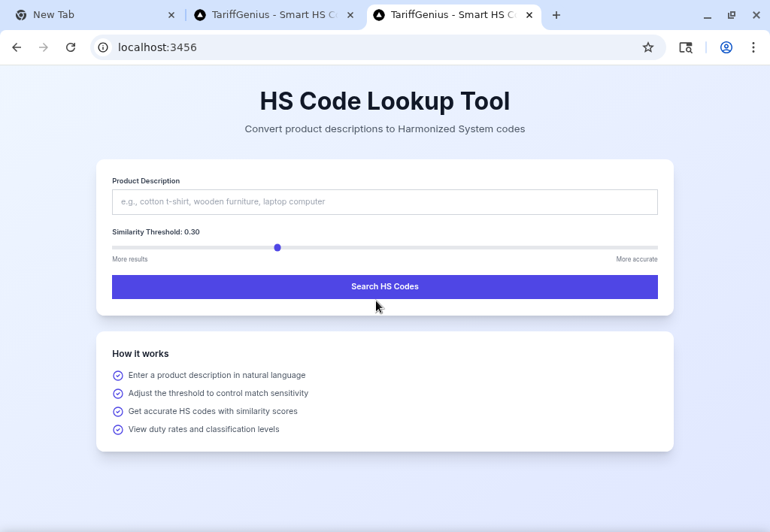This screenshot has width=770, height=532.
Task: Focus the Product Description input field
Action: pos(384,202)
